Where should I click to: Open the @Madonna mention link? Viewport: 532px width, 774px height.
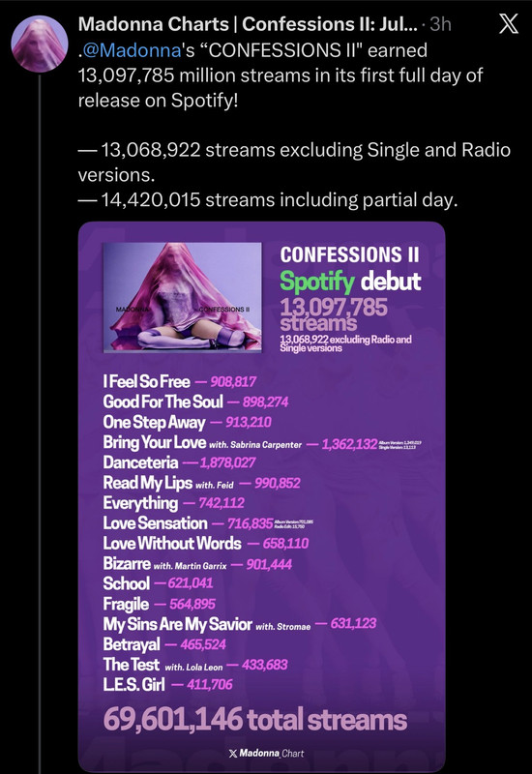pos(133,50)
